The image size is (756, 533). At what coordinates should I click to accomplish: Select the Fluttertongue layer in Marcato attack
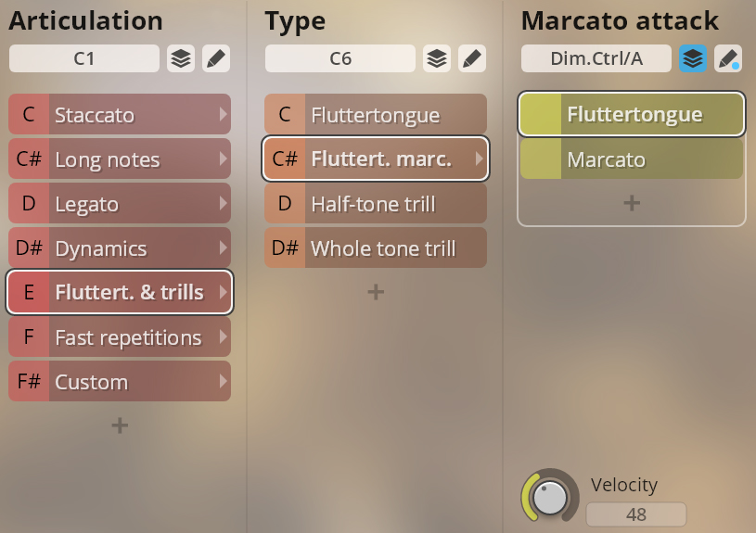(x=632, y=115)
